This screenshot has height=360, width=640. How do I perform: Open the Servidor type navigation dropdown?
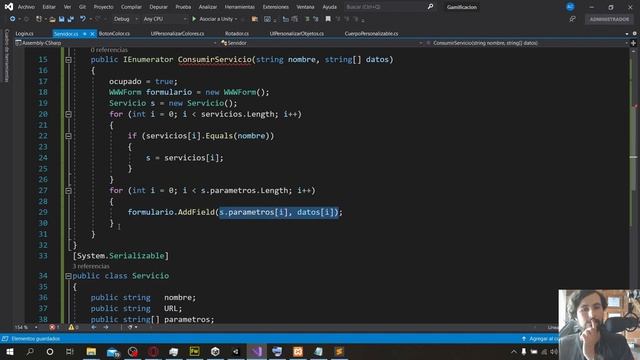322,43
